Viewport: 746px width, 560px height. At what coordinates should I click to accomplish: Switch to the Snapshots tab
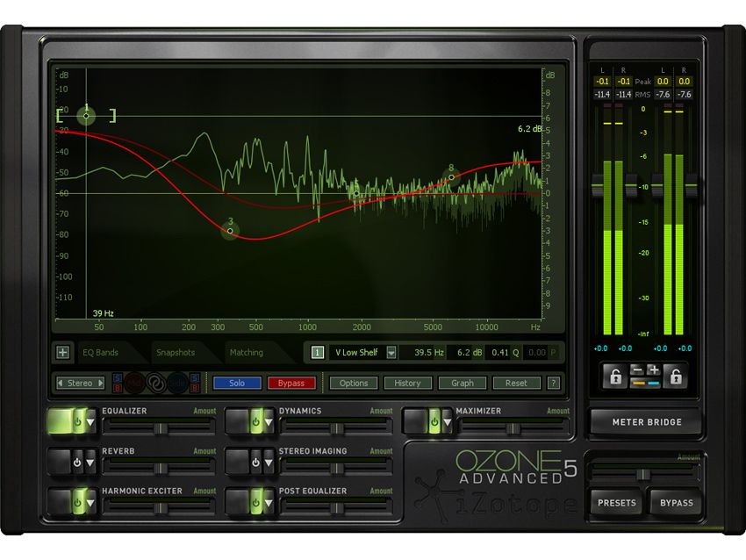pos(176,352)
